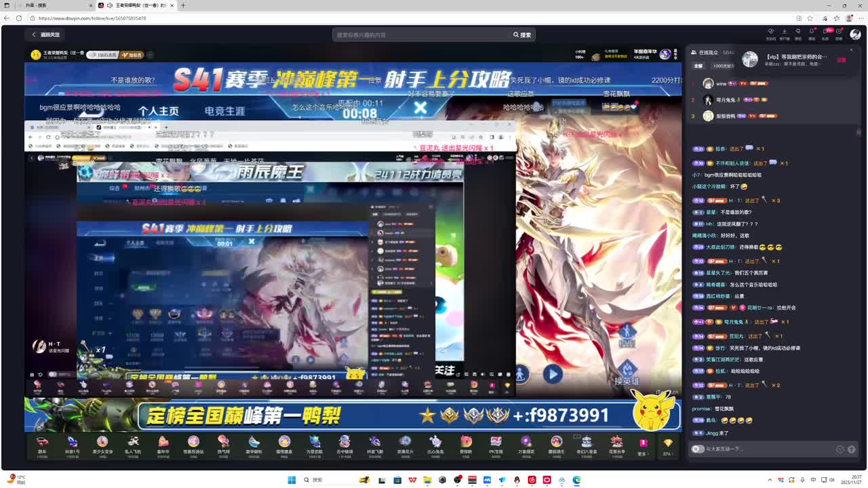Open the hourly ranking badge above stream

pos(580,54)
